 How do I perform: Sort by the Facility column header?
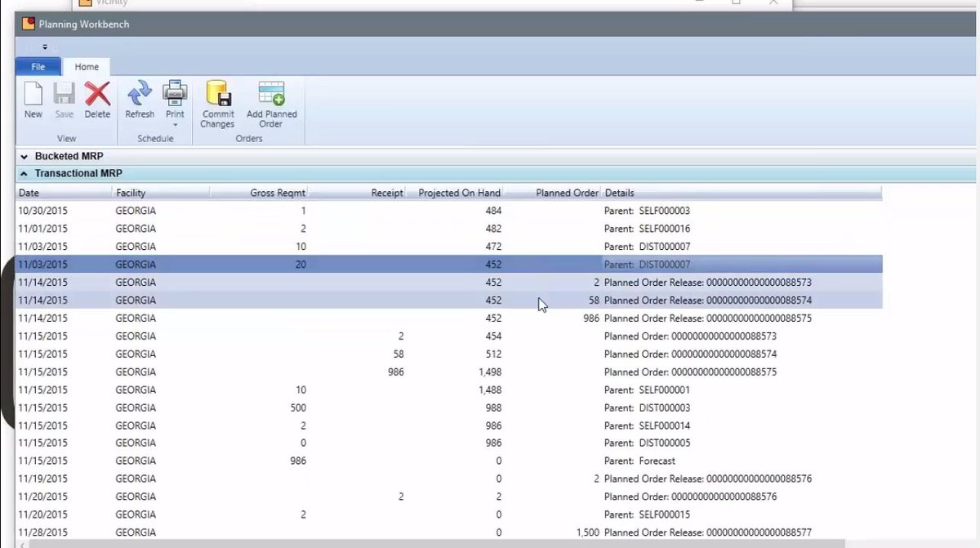161,193
